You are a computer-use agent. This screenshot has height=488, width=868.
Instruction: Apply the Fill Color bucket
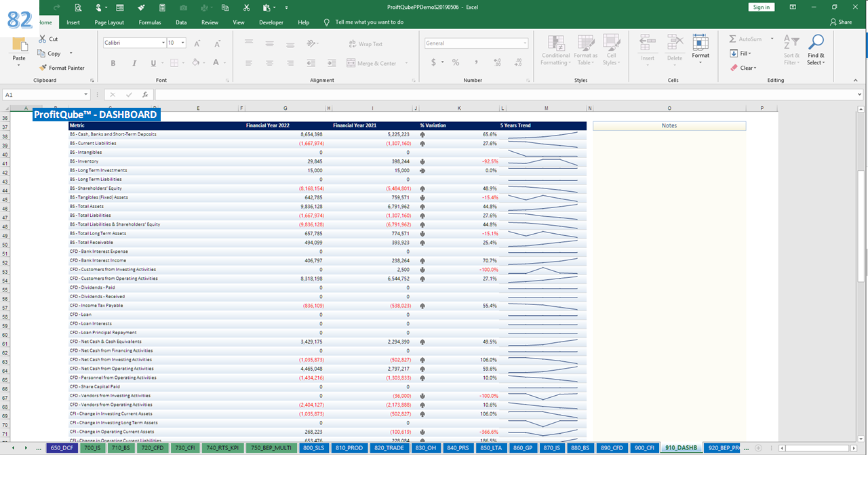[x=195, y=63]
